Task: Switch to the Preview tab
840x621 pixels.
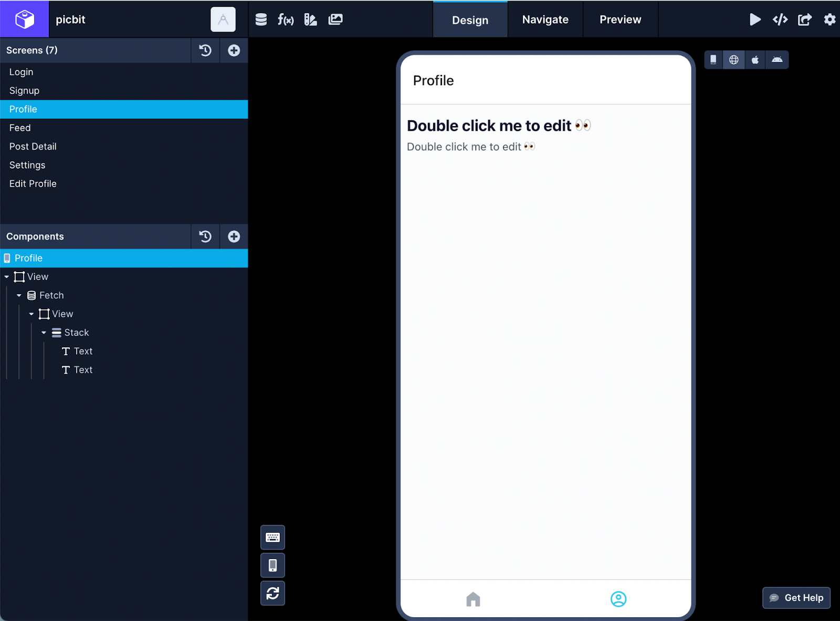Action: pos(620,19)
